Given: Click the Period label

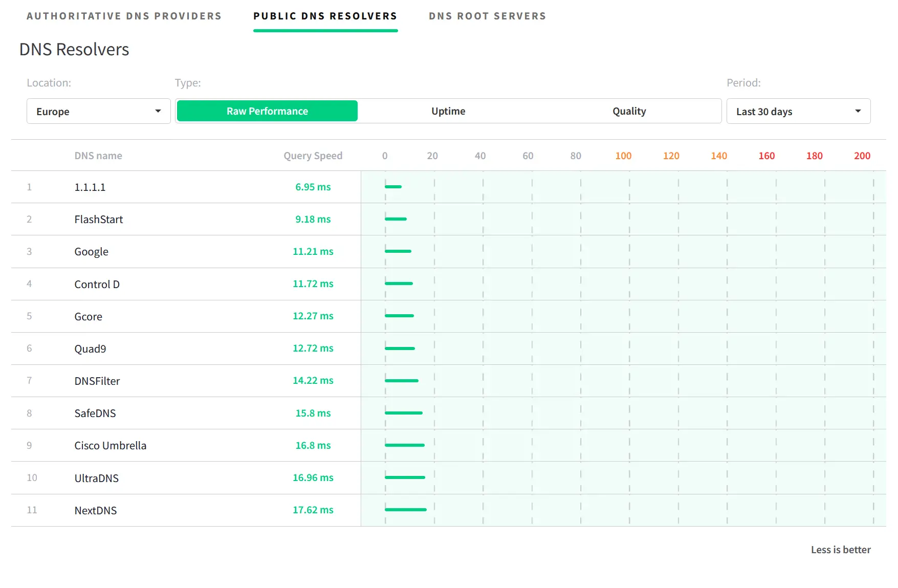Looking at the screenshot, I should click(x=743, y=83).
